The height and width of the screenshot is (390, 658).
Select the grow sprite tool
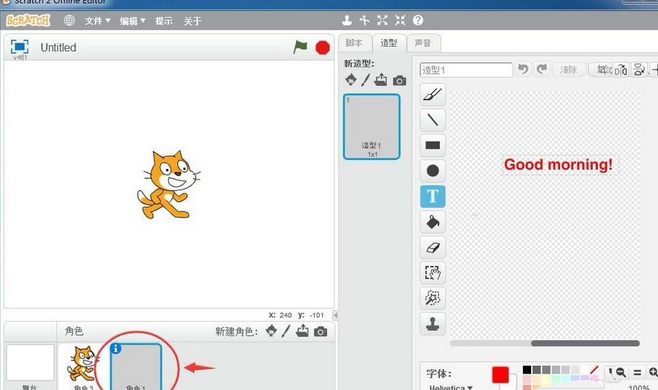click(x=382, y=20)
